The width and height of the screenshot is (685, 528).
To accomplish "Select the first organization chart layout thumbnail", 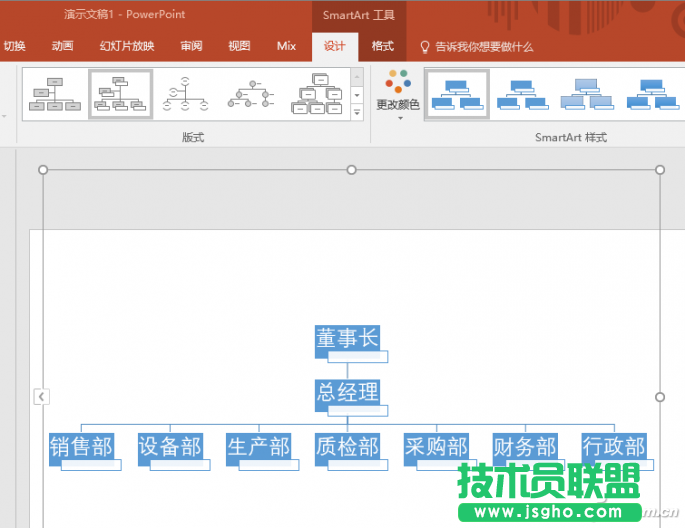I will (x=55, y=94).
